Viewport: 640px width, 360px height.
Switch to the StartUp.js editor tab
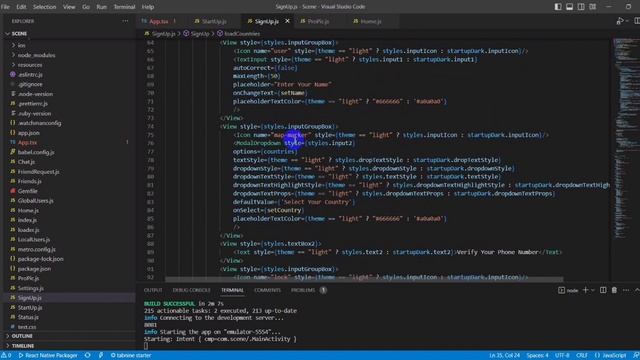(x=214, y=21)
